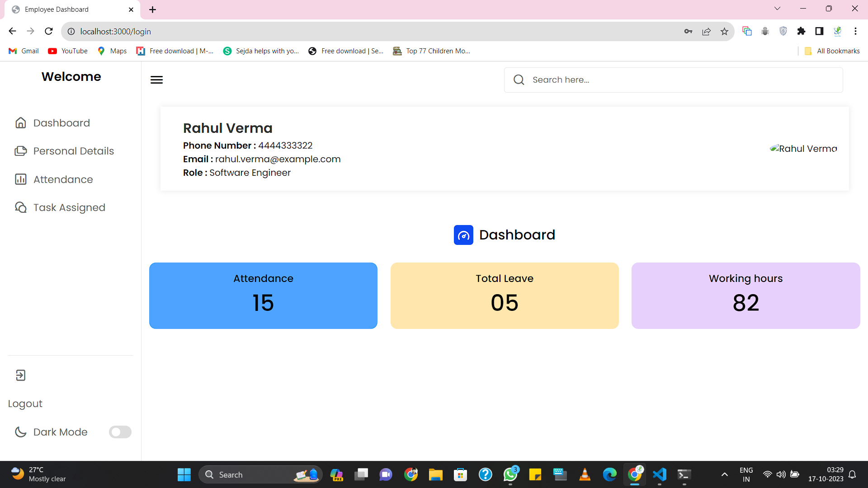Enable Dark Mode with the switch
This screenshot has height=488, width=868.
(x=120, y=432)
